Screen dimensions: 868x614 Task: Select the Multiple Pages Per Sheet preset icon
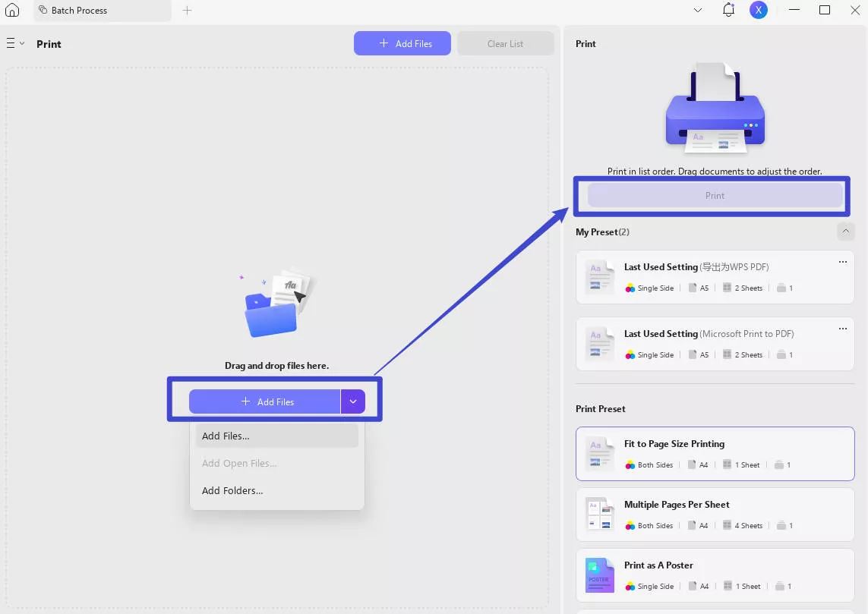(599, 515)
